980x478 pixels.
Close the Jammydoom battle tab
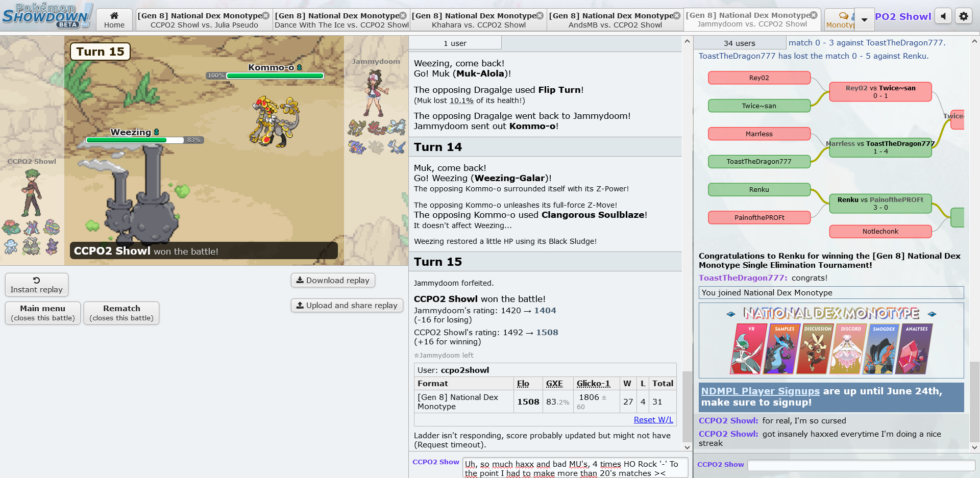coord(814,15)
